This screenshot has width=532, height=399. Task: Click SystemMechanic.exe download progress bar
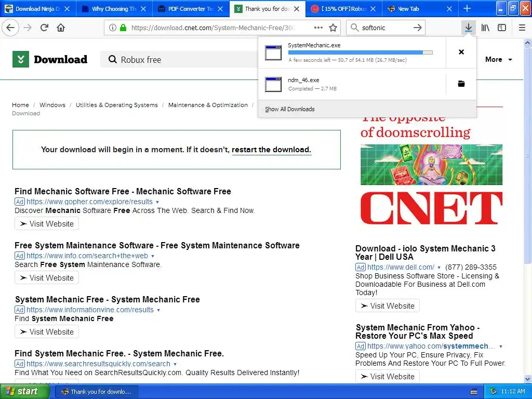point(361,52)
